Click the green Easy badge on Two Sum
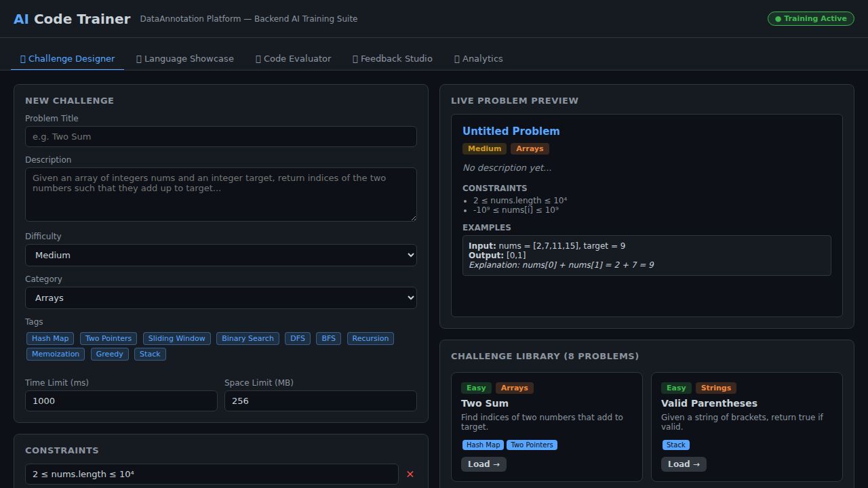This screenshot has height=488, width=868. pyautogui.click(x=476, y=387)
